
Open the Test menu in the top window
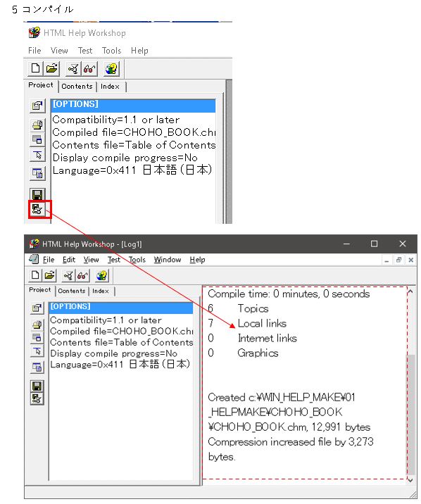click(85, 51)
